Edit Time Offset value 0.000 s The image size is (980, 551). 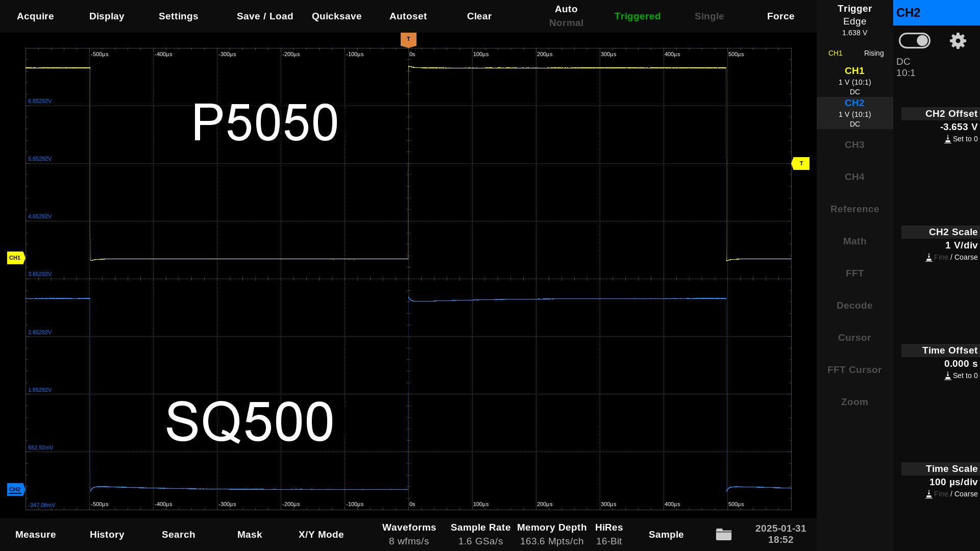pyautogui.click(x=961, y=364)
